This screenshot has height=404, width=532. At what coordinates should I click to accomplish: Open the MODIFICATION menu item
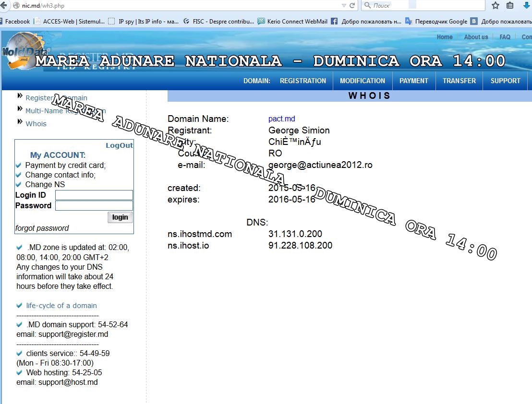coord(363,81)
